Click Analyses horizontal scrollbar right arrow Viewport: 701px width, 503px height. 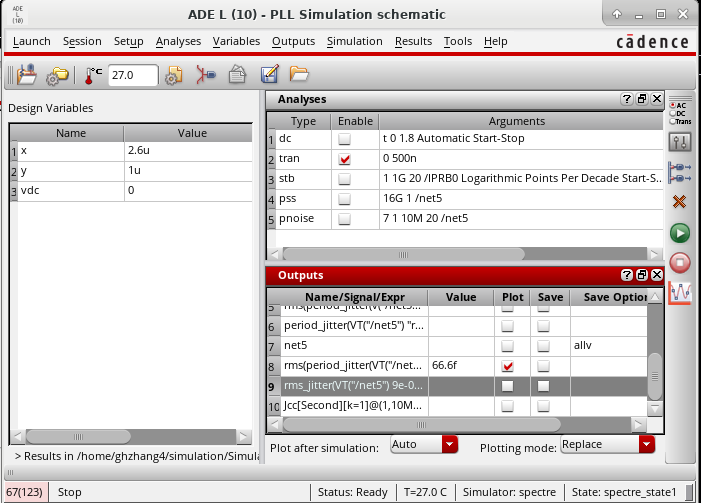tap(655, 254)
